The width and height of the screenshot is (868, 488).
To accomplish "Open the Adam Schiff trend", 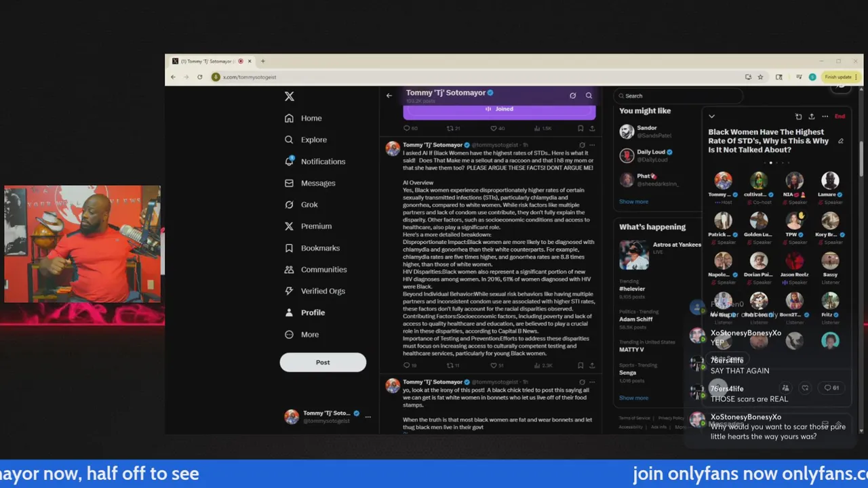I will 637,319.
